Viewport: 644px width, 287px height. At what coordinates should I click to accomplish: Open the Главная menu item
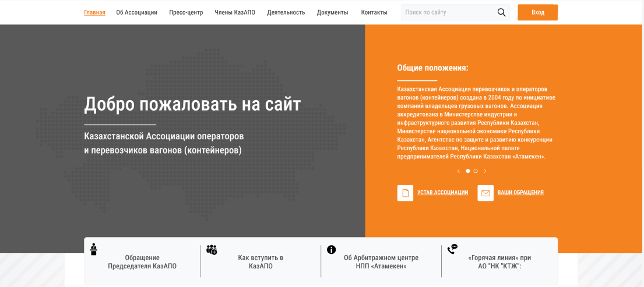point(94,12)
